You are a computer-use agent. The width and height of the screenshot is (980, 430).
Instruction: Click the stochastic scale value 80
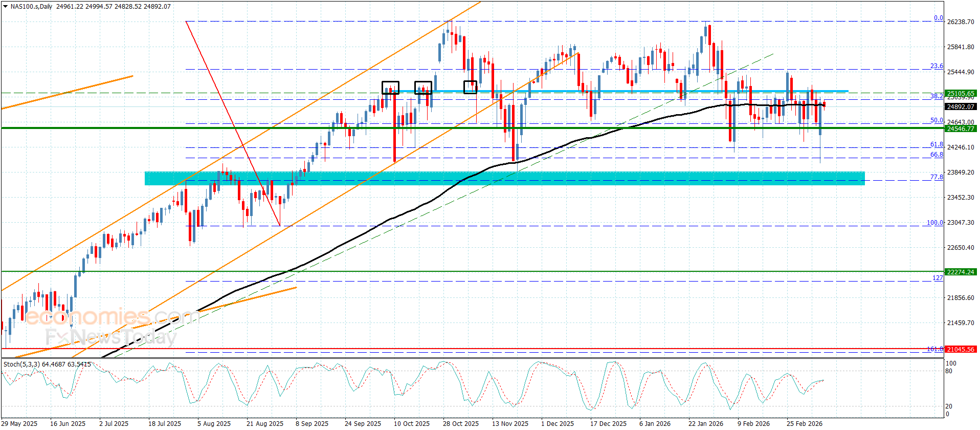point(949,371)
